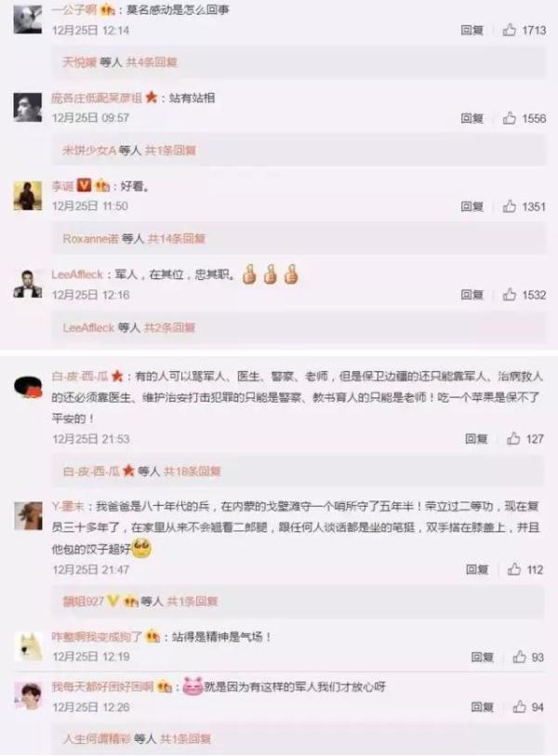Reply to LeeAffleck's 12:16 comment
Image resolution: width=558 pixels, height=756 pixels.
(472, 295)
